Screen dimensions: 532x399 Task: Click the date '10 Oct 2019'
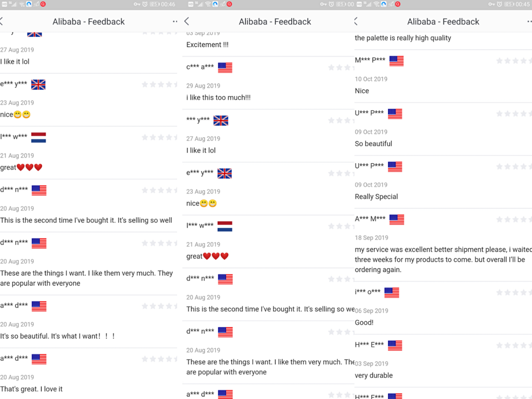pyautogui.click(x=371, y=79)
